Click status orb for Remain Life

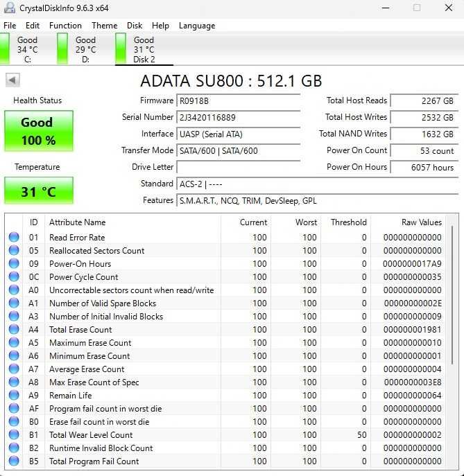click(x=14, y=395)
